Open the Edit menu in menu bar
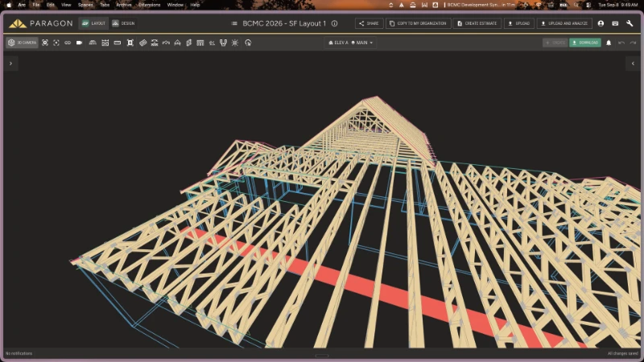 click(x=51, y=5)
